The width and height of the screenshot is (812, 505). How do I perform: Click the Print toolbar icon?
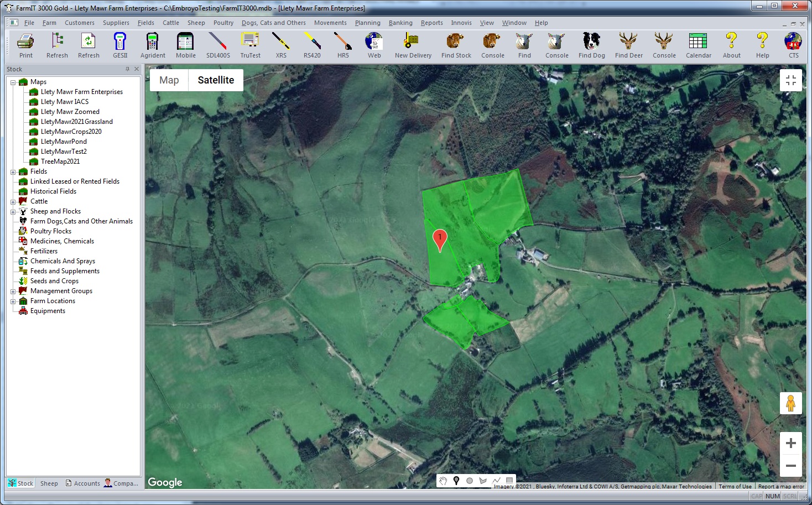click(x=25, y=45)
